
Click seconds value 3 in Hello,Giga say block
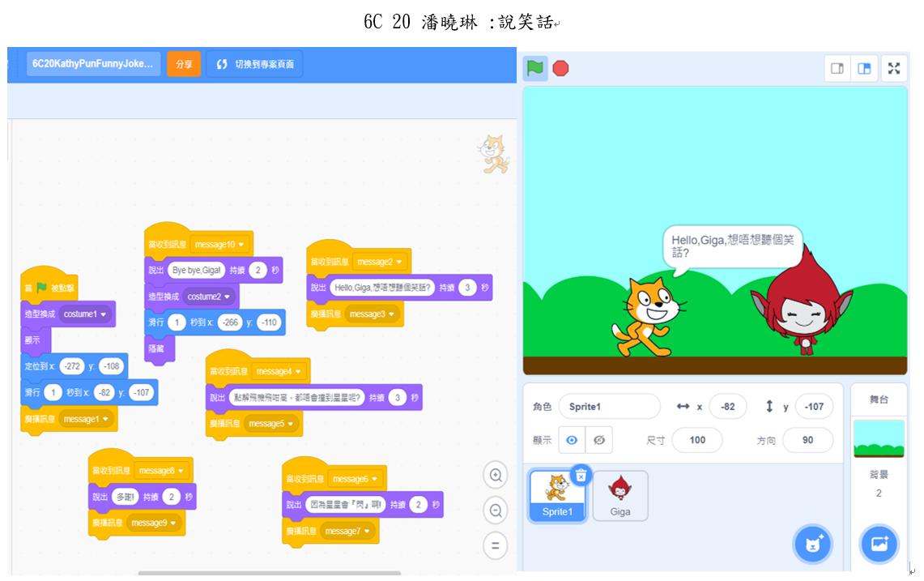(467, 288)
